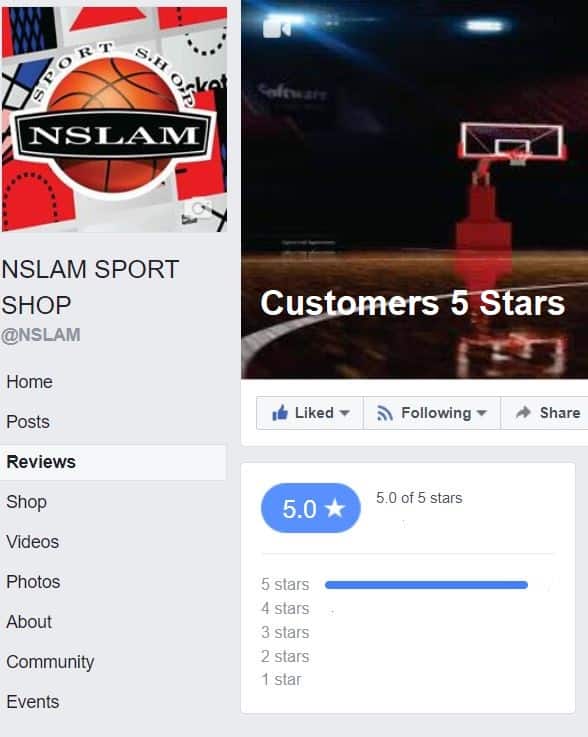This screenshot has width=588, height=737.
Task: Open the Events section
Action: click(x=32, y=702)
